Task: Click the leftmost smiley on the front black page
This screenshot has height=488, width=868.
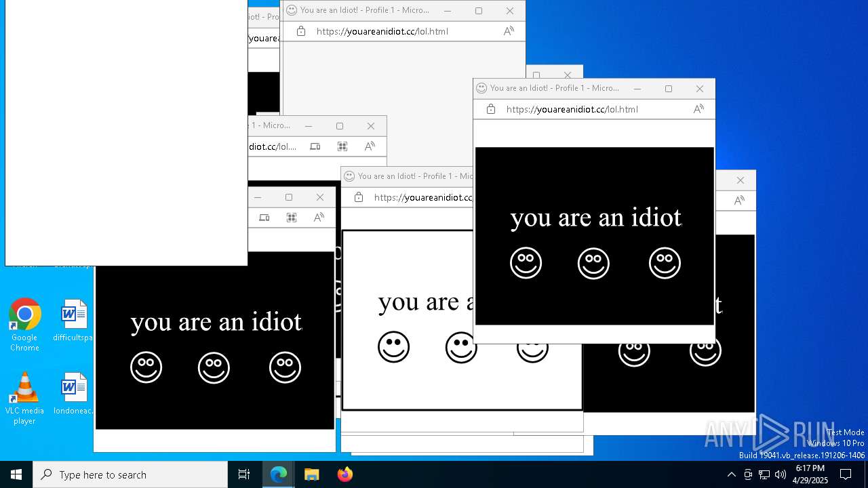Action: click(526, 263)
